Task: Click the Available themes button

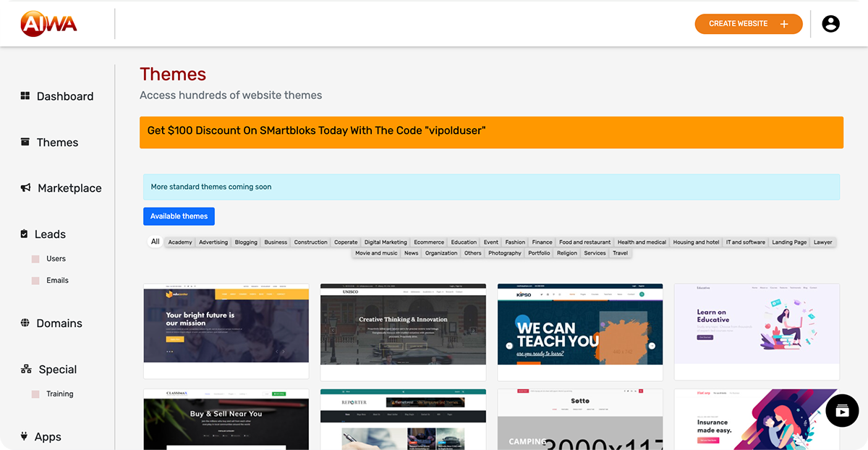Action: click(179, 216)
